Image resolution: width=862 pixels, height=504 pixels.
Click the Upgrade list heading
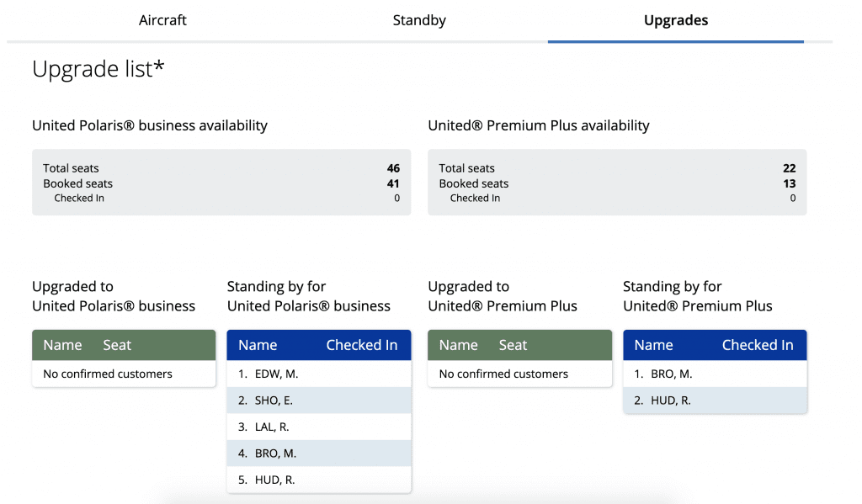(x=98, y=69)
